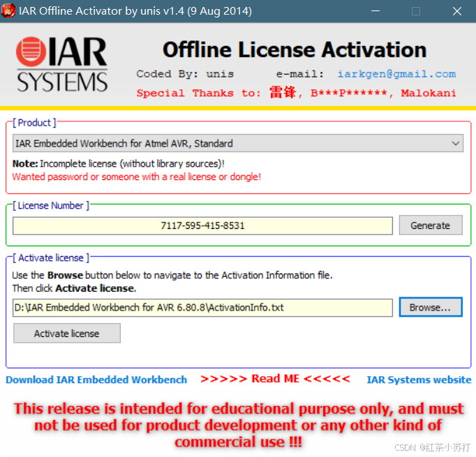Click the 'Special Thanks to' line
Image resolution: width=476 pixels, height=457 pixels.
pos(297,92)
